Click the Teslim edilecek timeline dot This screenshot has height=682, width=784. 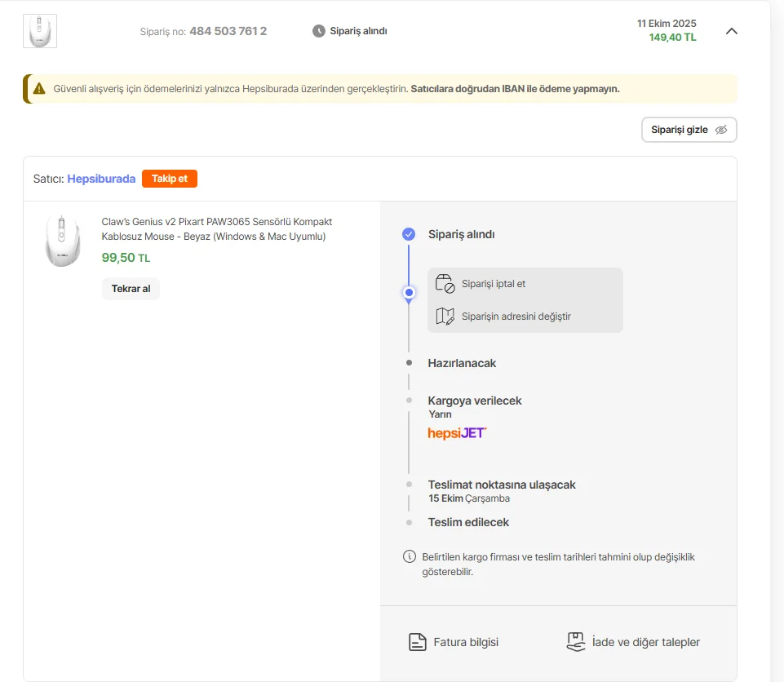[409, 522]
